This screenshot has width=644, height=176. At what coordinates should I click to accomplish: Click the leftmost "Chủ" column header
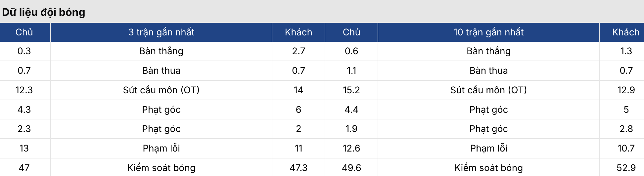click(x=24, y=32)
